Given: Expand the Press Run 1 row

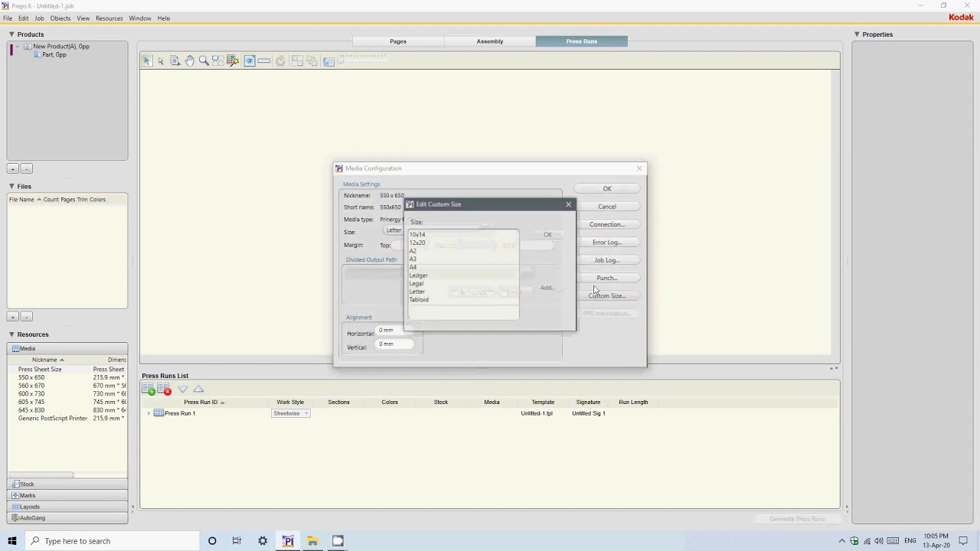Looking at the screenshot, I should [149, 413].
